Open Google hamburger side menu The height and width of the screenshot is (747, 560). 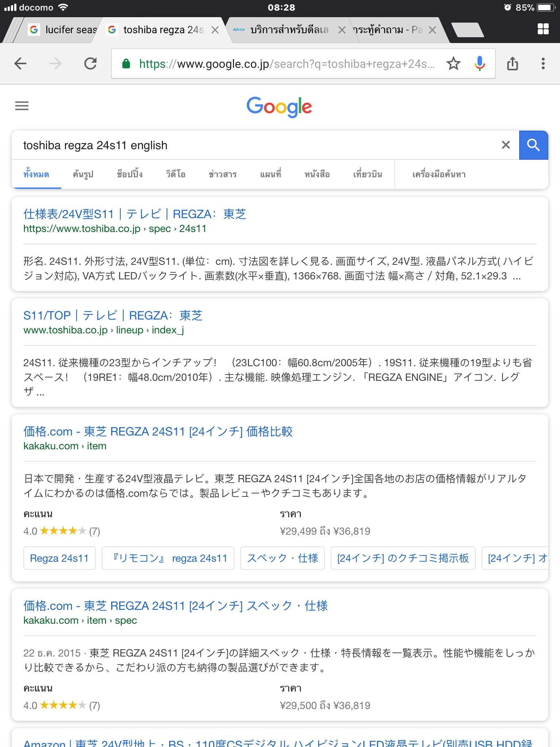point(22,106)
